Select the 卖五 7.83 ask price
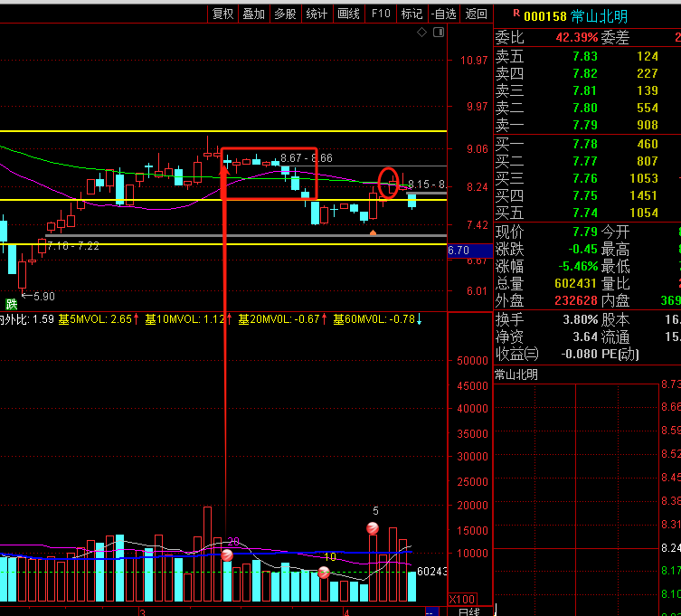Image resolution: width=681 pixels, height=616 pixels. (585, 56)
